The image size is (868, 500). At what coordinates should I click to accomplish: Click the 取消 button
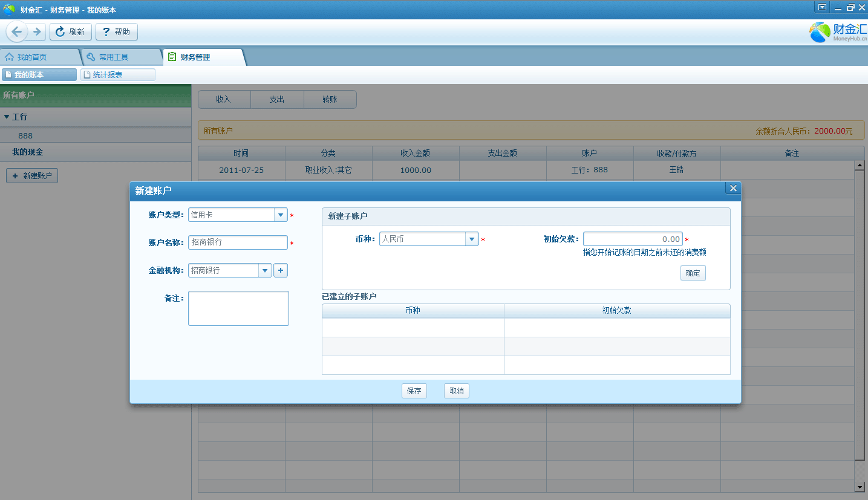(457, 391)
